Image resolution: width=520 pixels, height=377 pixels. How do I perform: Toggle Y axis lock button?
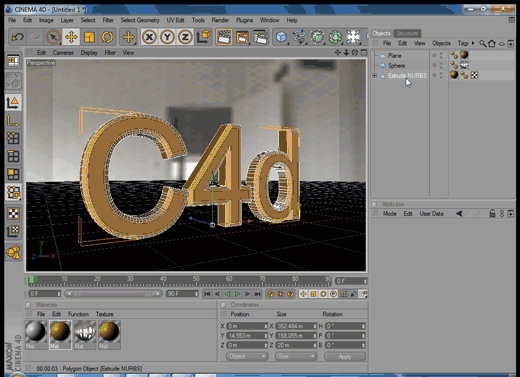[167, 37]
